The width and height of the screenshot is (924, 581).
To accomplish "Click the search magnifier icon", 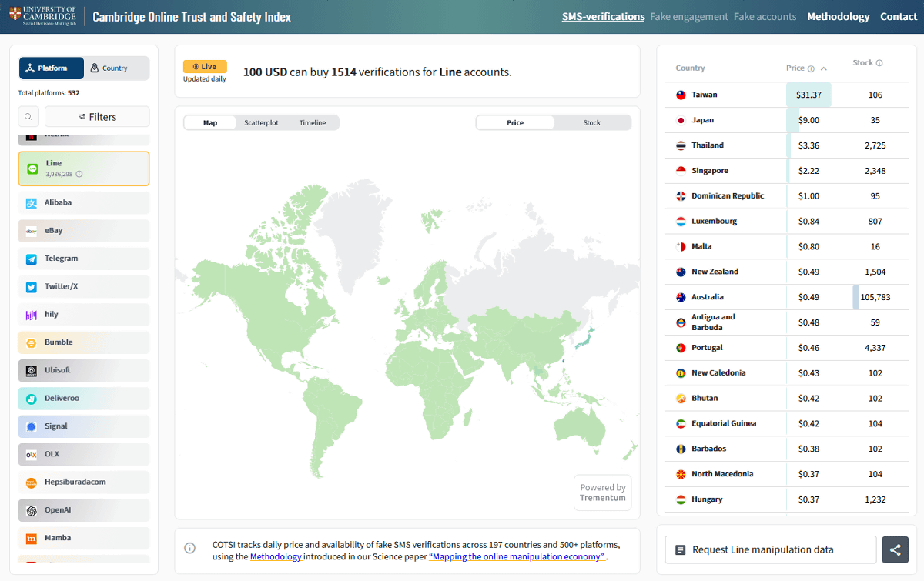I will tap(28, 117).
